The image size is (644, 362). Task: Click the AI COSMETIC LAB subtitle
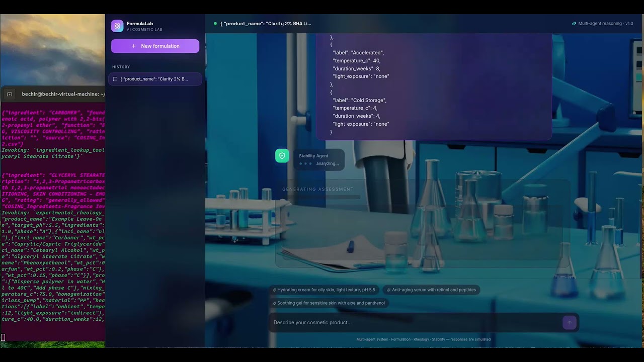click(x=144, y=30)
